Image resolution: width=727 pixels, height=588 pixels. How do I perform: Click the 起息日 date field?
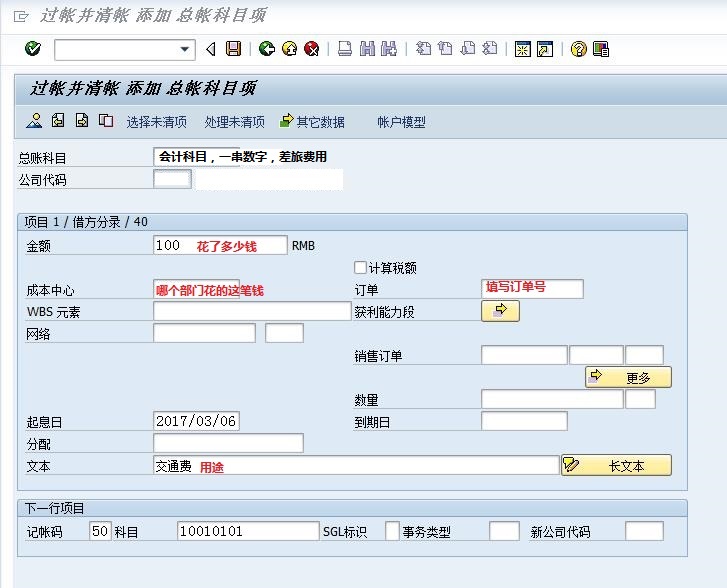coord(197,421)
